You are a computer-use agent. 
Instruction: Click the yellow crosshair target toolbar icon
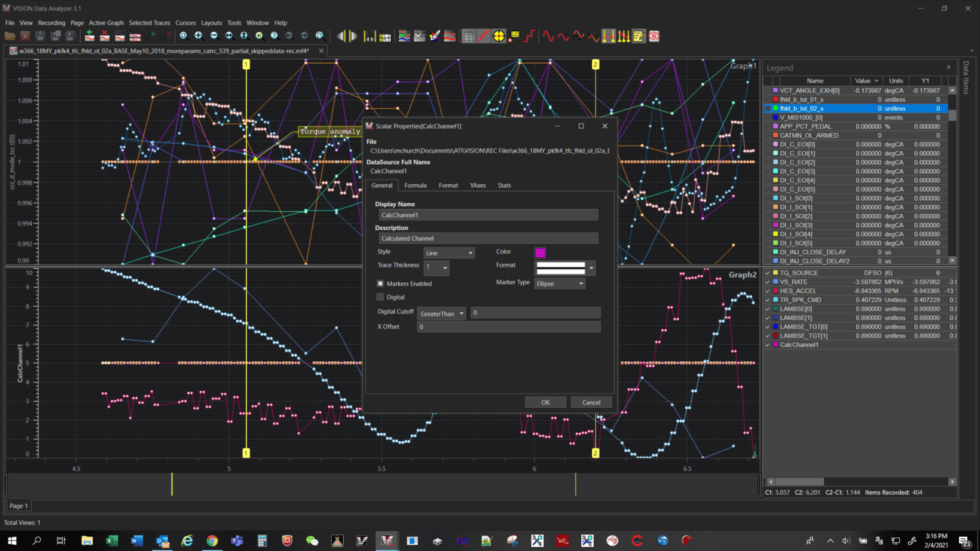(499, 36)
